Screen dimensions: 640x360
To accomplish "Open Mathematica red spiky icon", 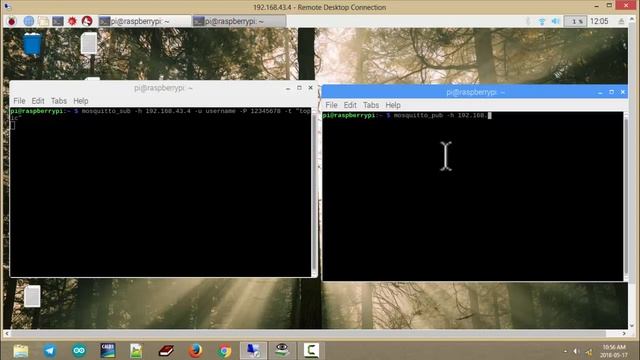I will [73, 21].
